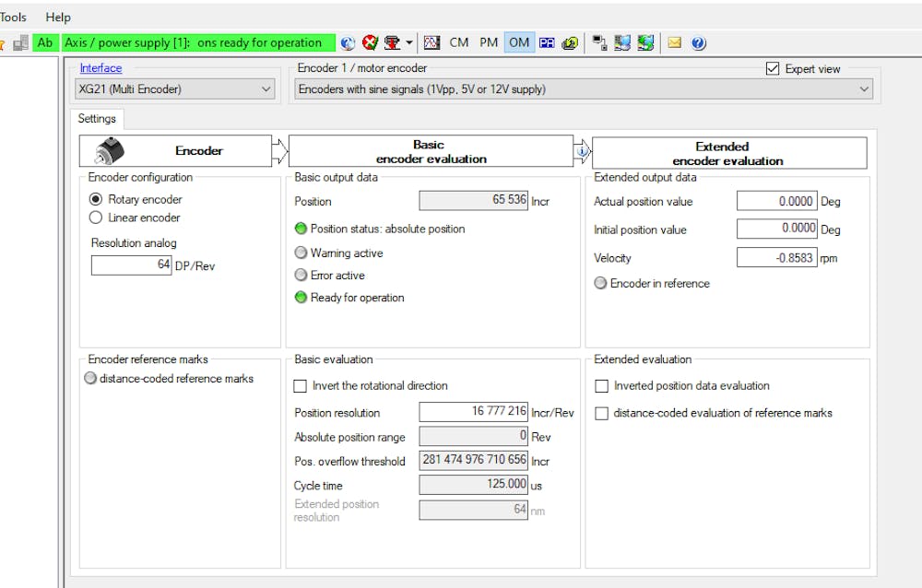Open the Encoder 1 motor encoder dropdown
922x588 pixels.
[862, 88]
